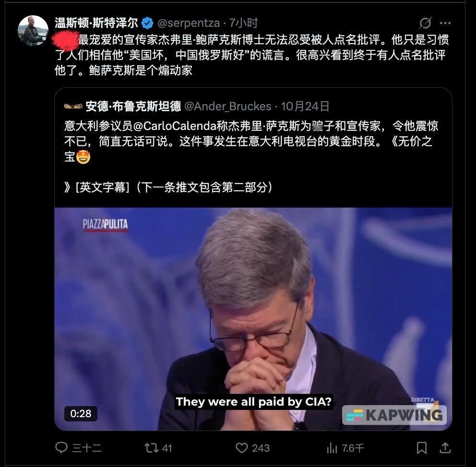View analytics bar chart icon
The image size is (476, 467).
332,448
